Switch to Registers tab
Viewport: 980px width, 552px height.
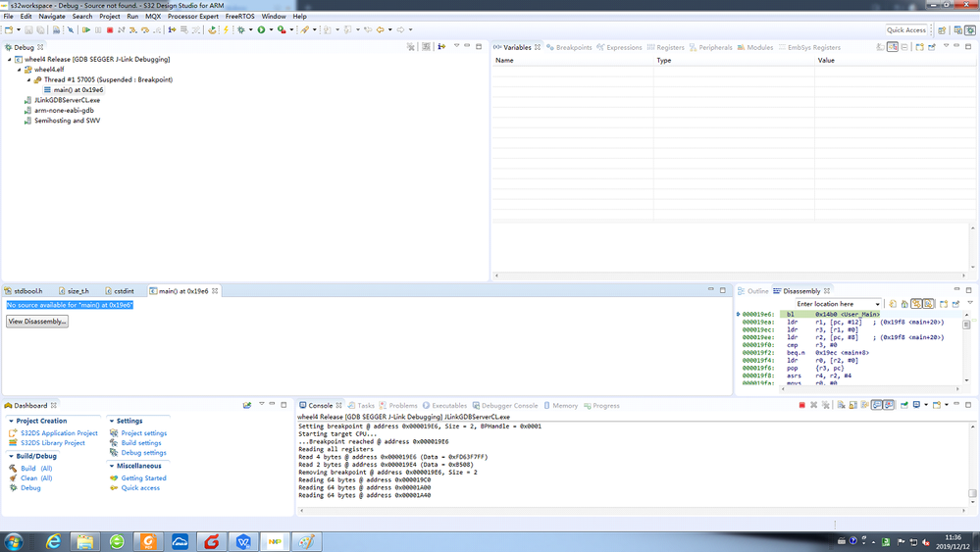click(666, 47)
